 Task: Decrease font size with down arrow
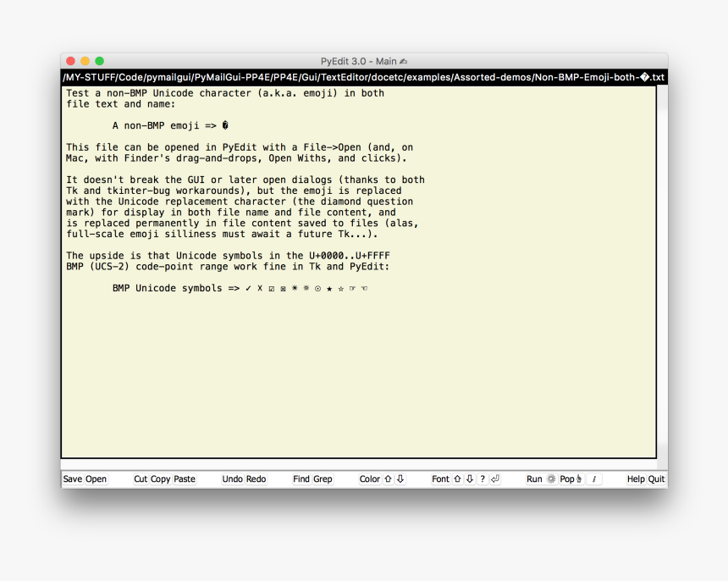(470, 479)
